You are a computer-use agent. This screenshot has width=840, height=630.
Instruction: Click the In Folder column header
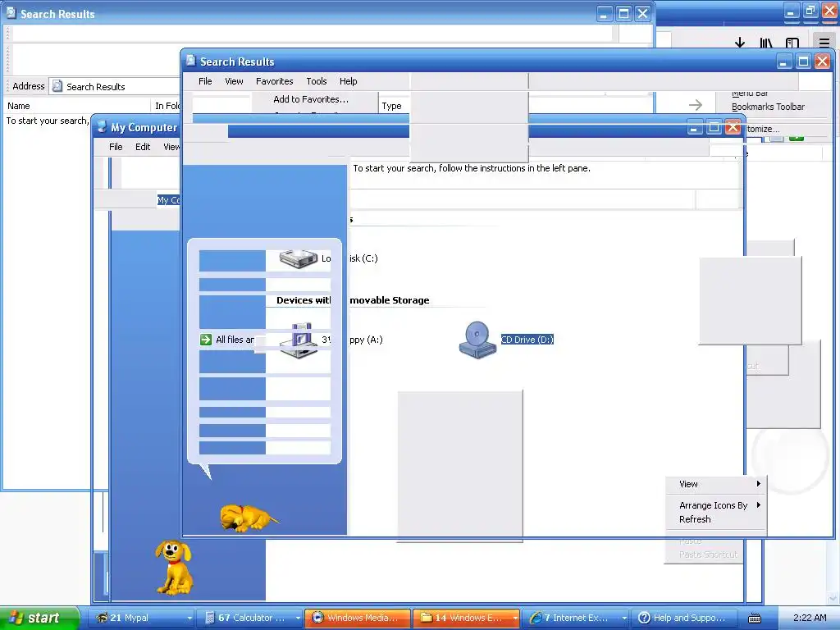167,106
